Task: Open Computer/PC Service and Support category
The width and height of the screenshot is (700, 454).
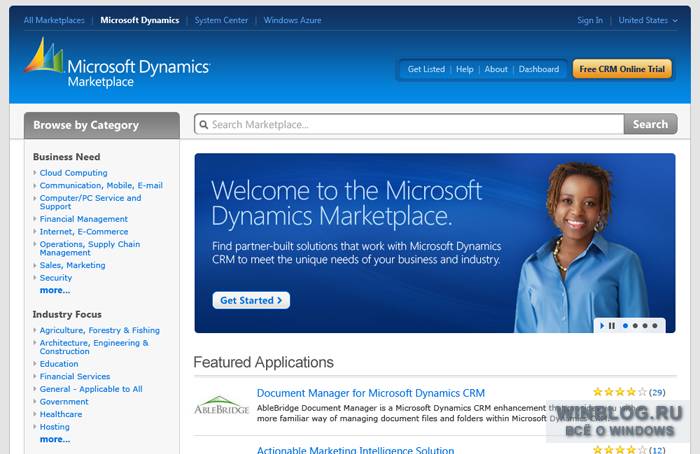Action: tap(91, 202)
